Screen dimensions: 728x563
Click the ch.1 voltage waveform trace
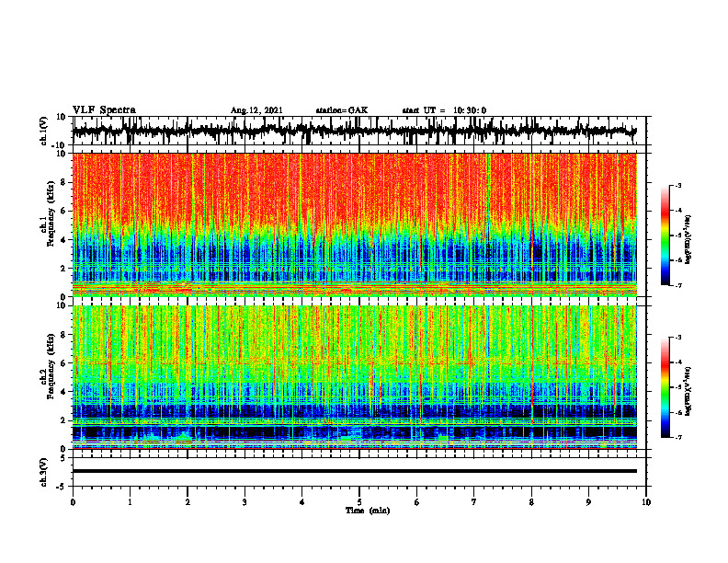[x=354, y=131]
